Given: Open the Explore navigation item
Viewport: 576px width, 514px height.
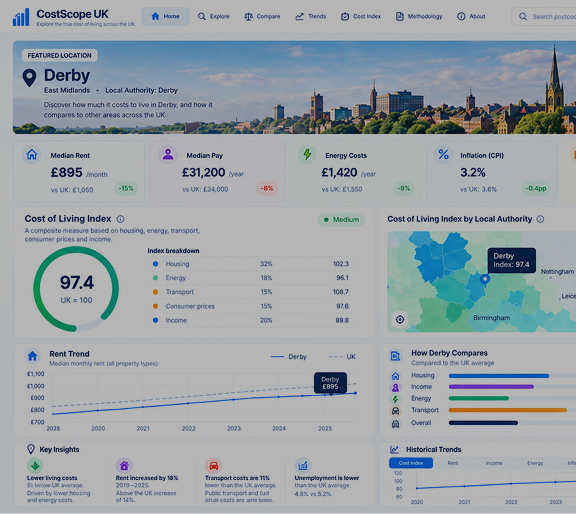Looking at the screenshot, I should (x=213, y=16).
